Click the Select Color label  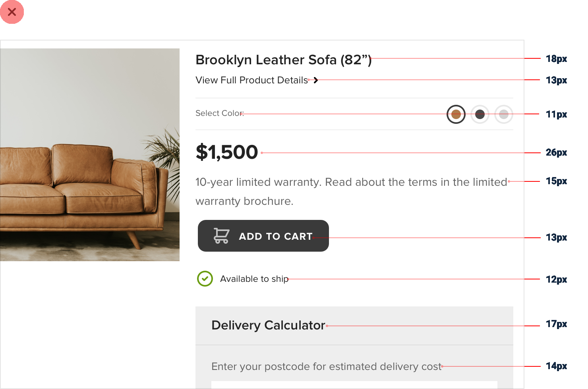[219, 114]
